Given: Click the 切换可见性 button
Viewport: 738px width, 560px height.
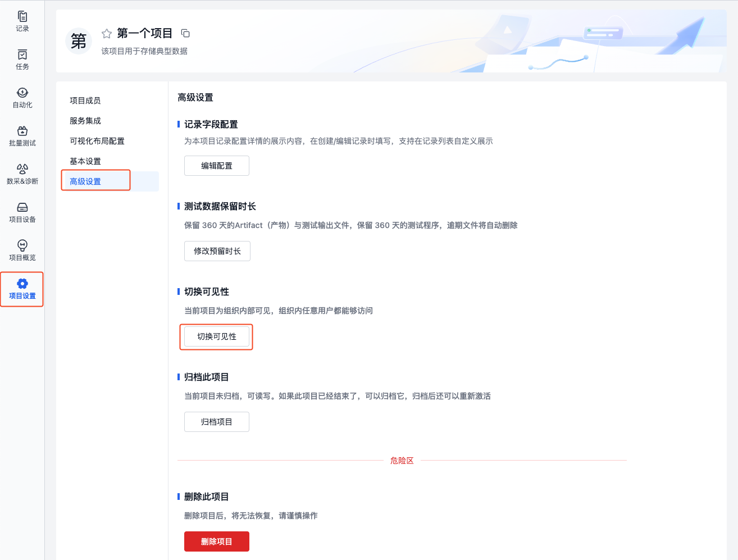Looking at the screenshot, I should [217, 336].
